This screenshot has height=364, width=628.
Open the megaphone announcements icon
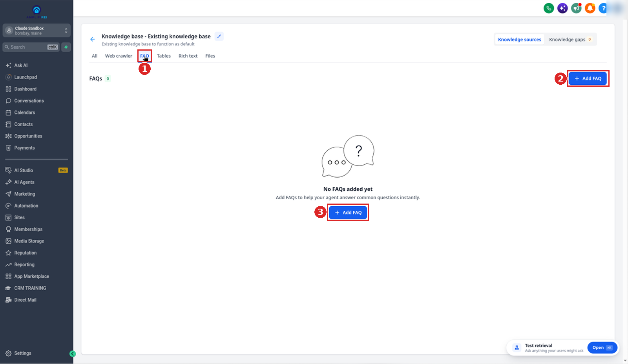point(576,8)
